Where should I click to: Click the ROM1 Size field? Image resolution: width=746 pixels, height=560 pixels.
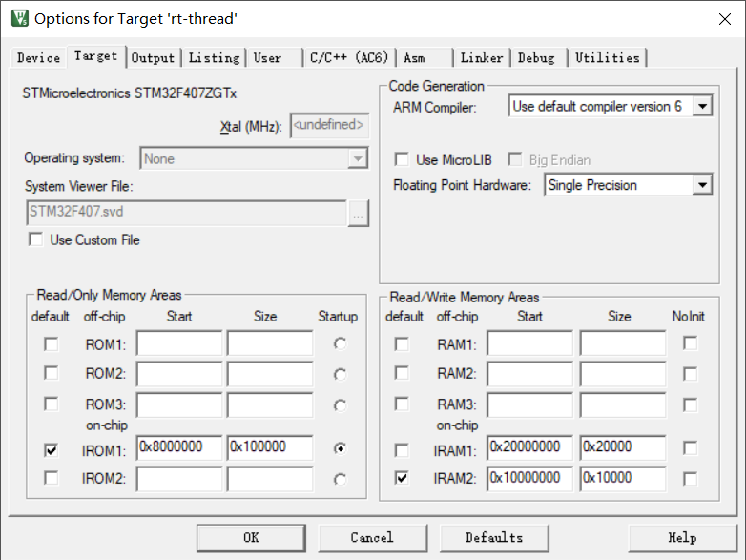point(270,343)
